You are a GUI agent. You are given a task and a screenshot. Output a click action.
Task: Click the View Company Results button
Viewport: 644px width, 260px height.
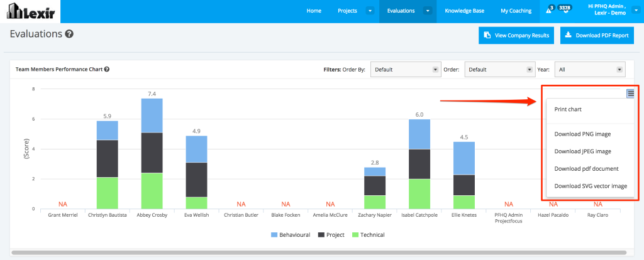point(516,35)
